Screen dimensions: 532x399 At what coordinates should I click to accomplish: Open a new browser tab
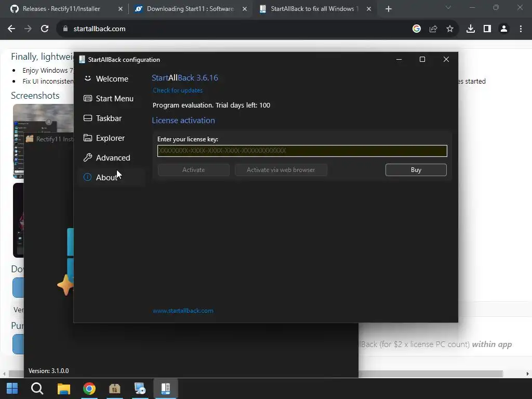[389, 9]
